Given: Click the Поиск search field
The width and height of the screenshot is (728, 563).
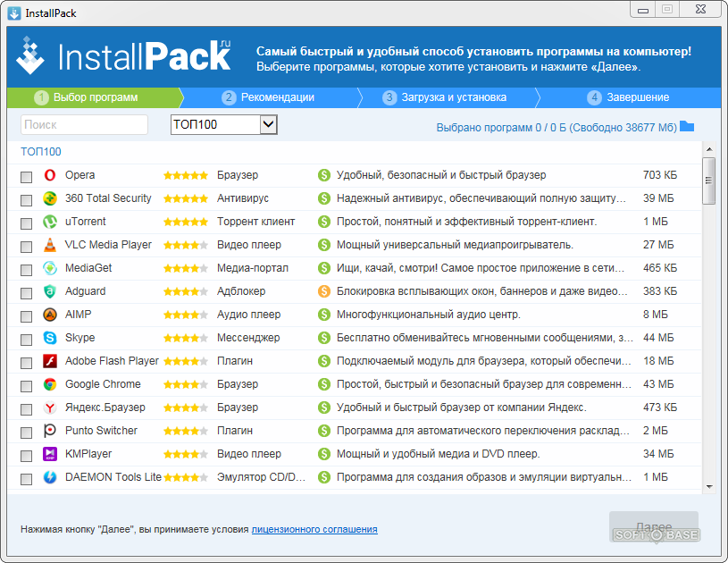Looking at the screenshot, I should 84,124.
